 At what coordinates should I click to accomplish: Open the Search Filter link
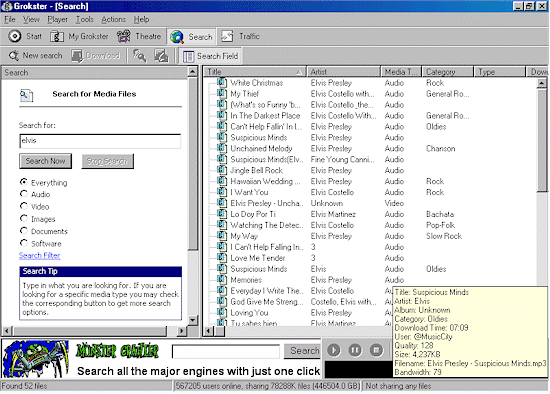(x=39, y=255)
